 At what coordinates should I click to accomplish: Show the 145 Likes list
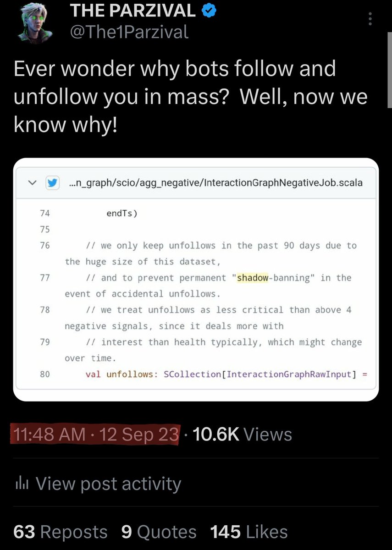click(x=249, y=532)
